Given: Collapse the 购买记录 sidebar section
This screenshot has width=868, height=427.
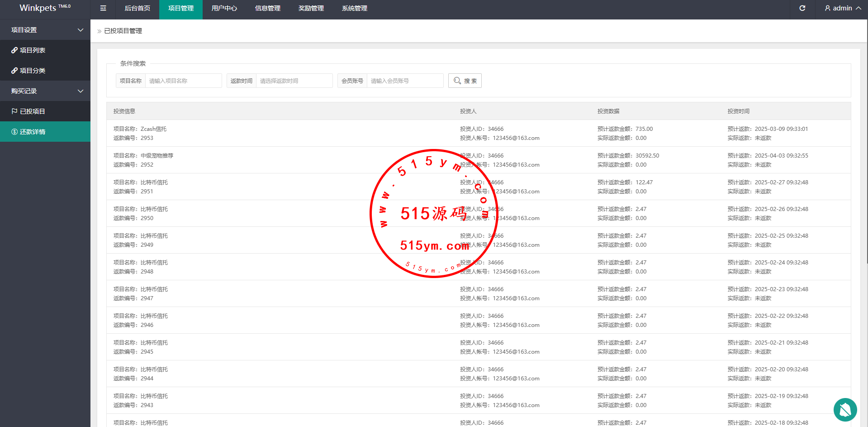Looking at the screenshot, I should pyautogui.click(x=81, y=91).
